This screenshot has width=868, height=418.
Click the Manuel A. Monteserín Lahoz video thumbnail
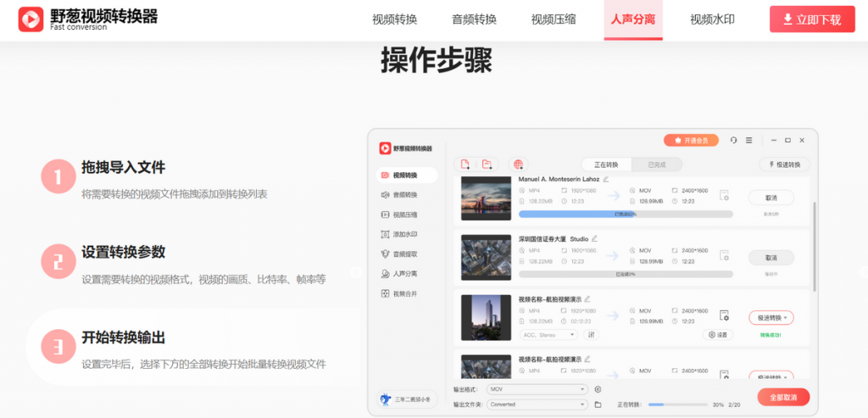click(x=486, y=198)
